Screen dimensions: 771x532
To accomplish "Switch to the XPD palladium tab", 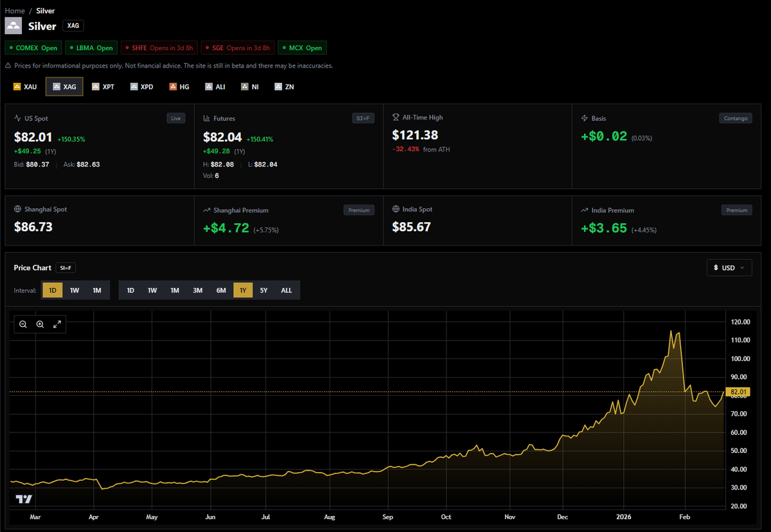I will (141, 86).
